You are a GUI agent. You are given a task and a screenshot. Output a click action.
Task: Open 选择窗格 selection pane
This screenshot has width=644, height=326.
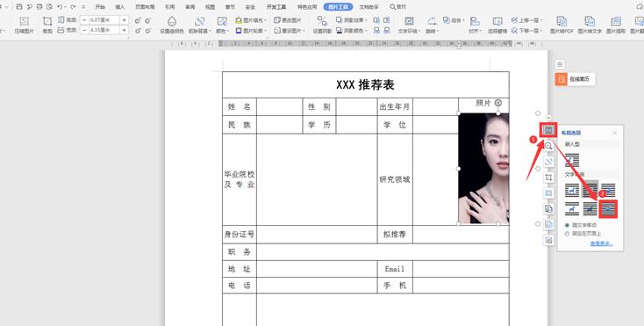(x=497, y=25)
